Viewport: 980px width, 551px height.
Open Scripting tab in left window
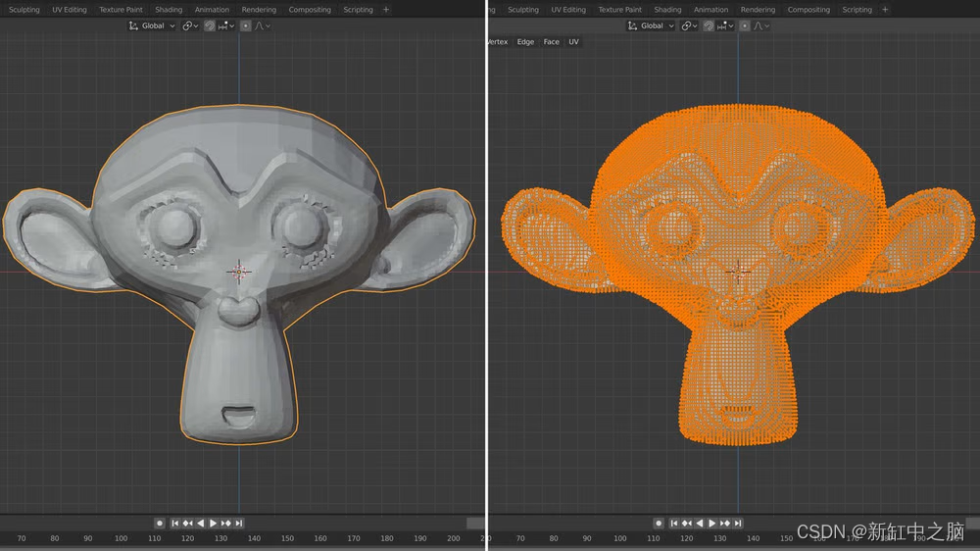pyautogui.click(x=358, y=10)
